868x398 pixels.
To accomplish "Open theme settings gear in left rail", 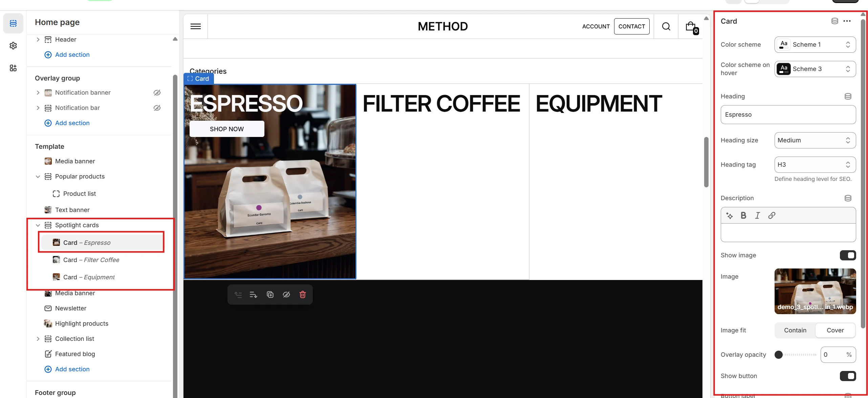I will [x=13, y=46].
